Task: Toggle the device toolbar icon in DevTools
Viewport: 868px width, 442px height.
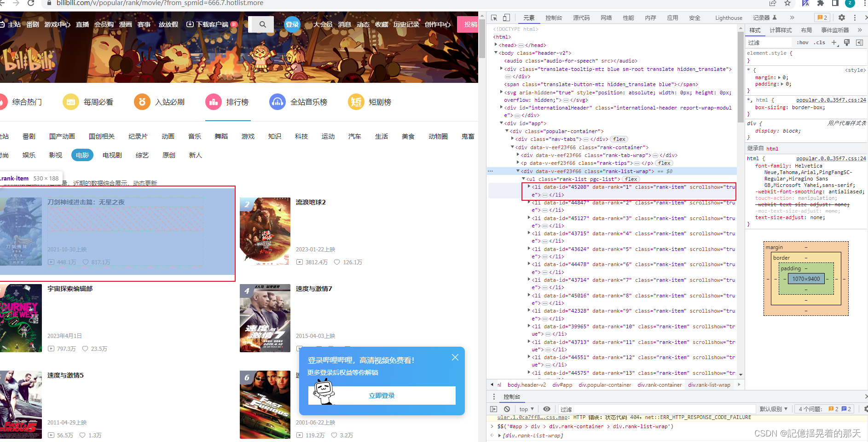Action: (x=506, y=17)
